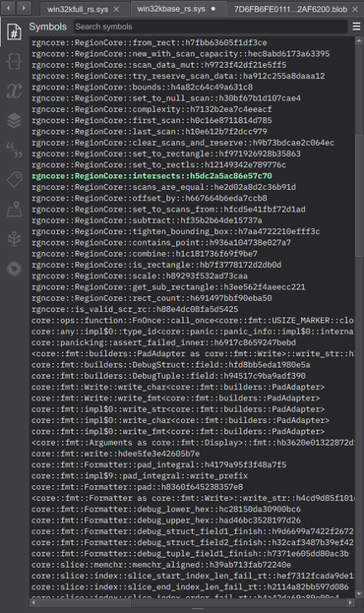Click the horizontal scrollbar right arrow

point(350,602)
